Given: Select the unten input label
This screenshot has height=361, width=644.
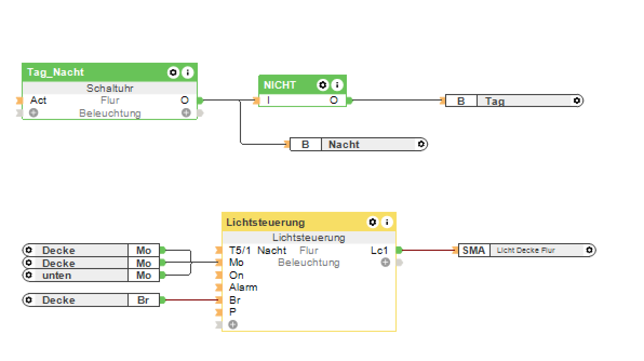Looking at the screenshot, I should 57,275.
